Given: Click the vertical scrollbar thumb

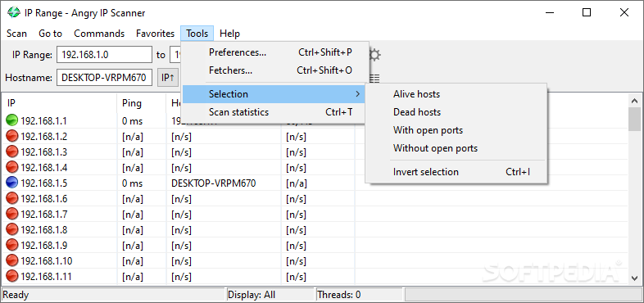Looking at the screenshot, I should pos(634,120).
